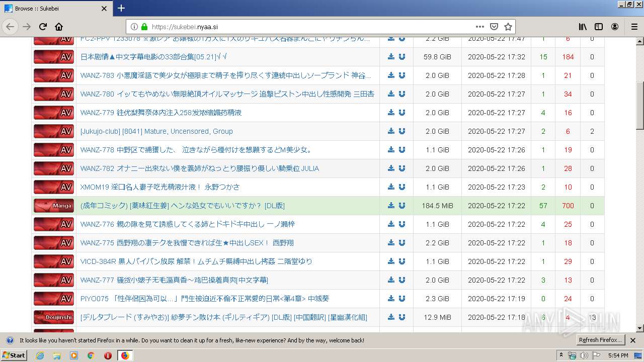The width and height of the screenshot is (644, 362).
Task: Open magnet link for PIYO075 row
Action: (x=402, y=299)
